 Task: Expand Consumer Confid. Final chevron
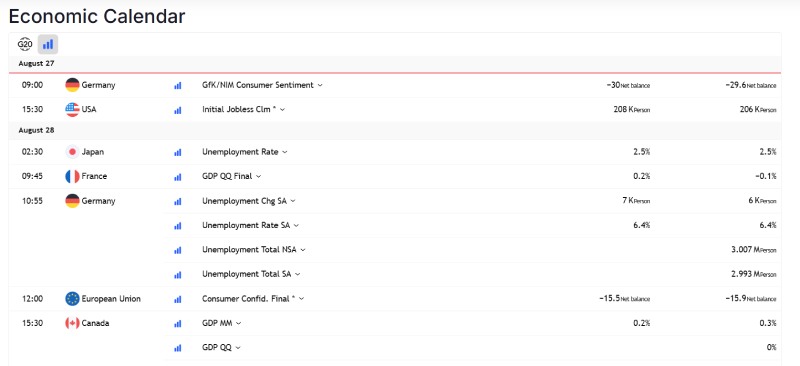(x=302, y=299)
